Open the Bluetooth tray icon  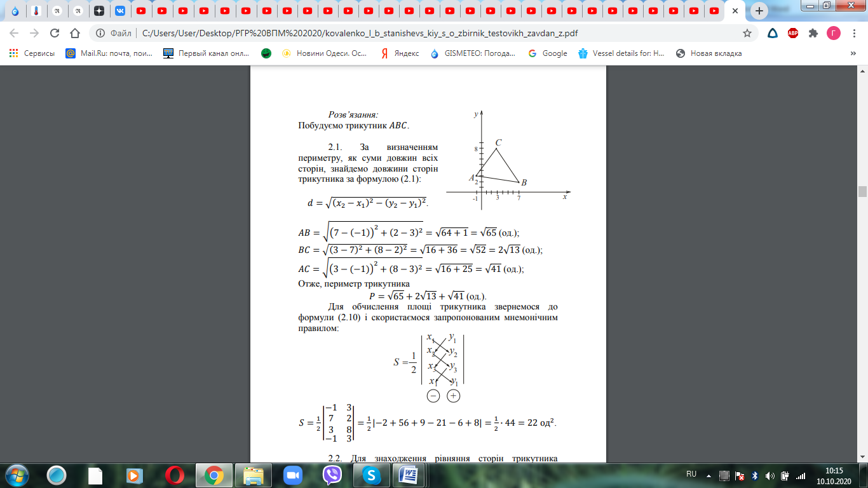tap(755, 475)
